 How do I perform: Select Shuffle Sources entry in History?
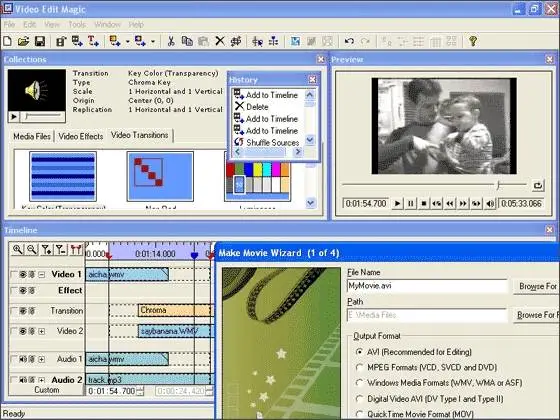point(266,142)
